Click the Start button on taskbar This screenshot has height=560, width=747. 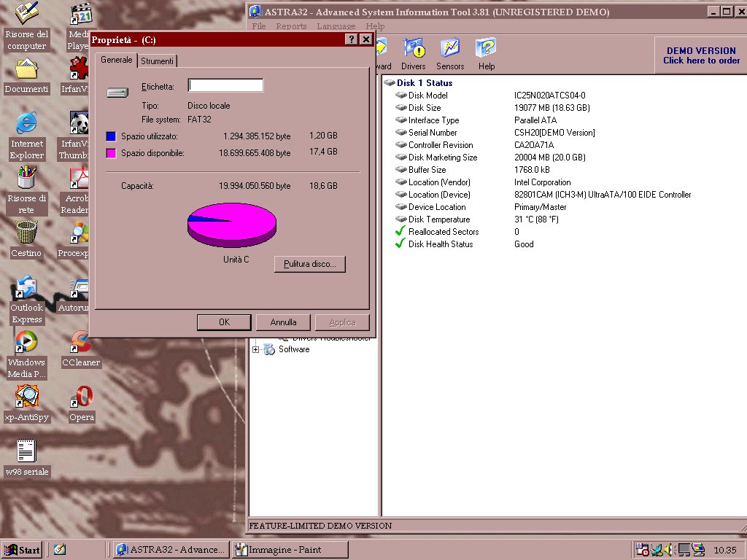(22, 550)
